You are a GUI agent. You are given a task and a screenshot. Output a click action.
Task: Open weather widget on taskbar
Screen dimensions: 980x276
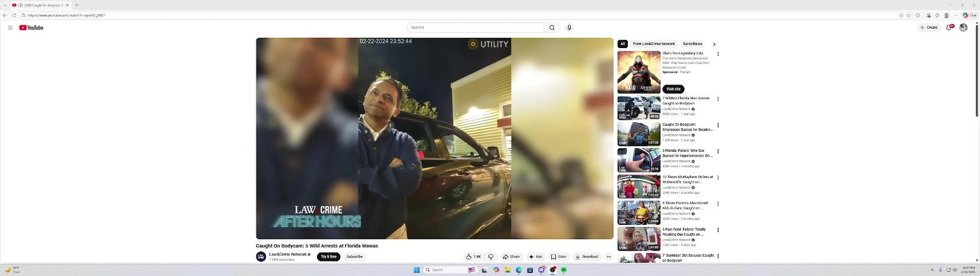(x=12, y=270)
